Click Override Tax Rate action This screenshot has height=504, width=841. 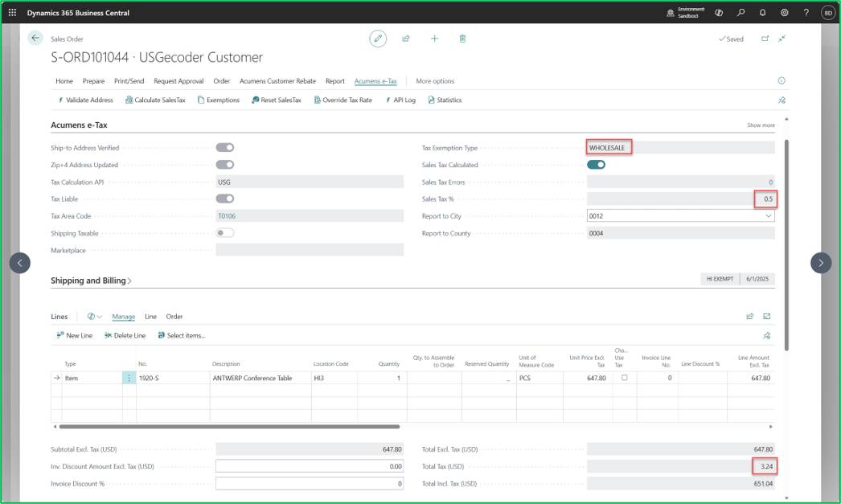343,100
